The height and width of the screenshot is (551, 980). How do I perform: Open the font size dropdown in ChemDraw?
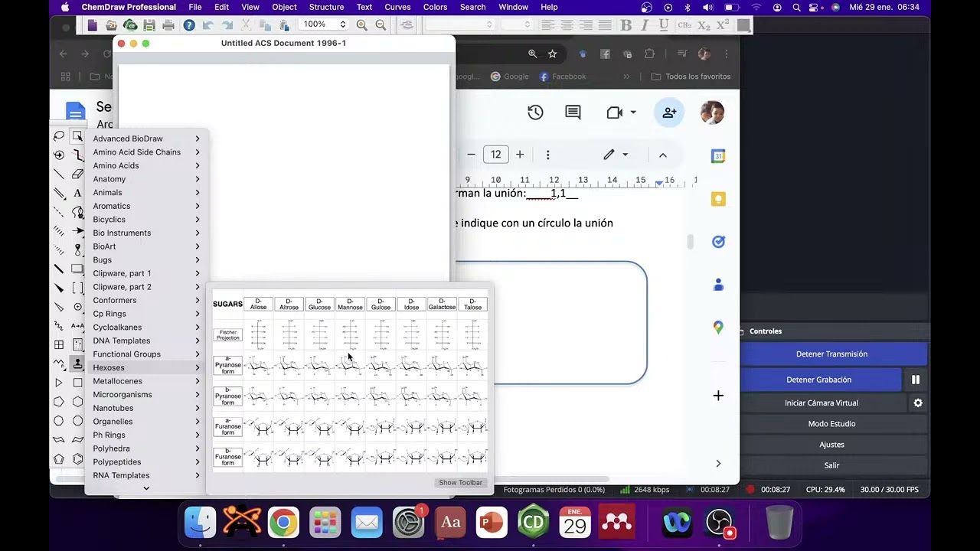click(517, 24)
